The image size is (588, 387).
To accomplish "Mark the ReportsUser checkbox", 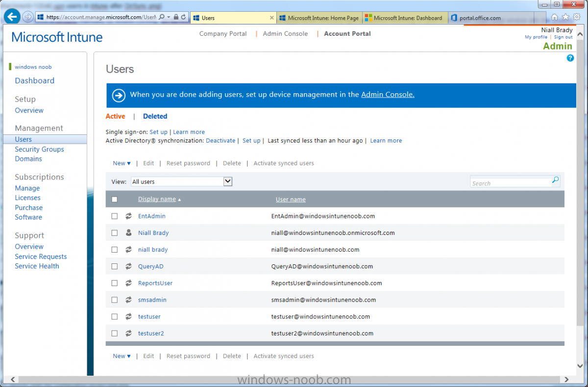I will (x=115, y=283).
